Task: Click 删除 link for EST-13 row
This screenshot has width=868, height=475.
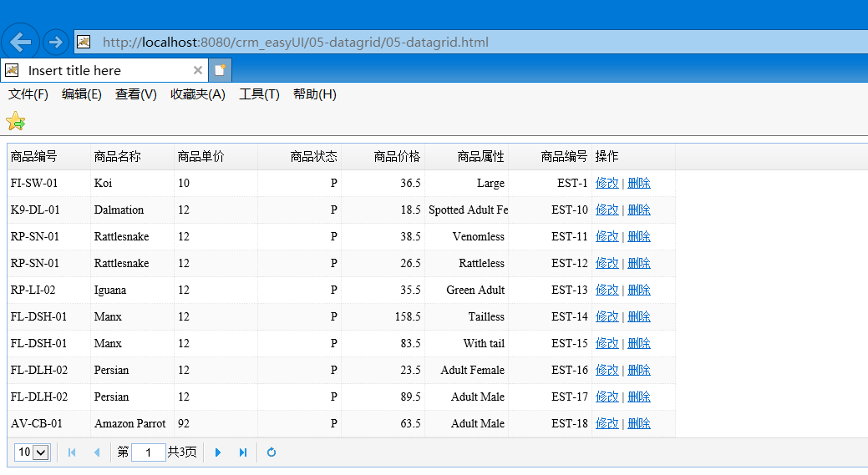Action: tap(639, 290)
